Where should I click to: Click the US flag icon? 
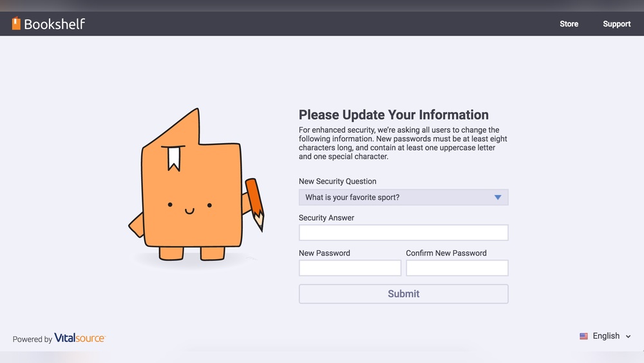(583, 337)
